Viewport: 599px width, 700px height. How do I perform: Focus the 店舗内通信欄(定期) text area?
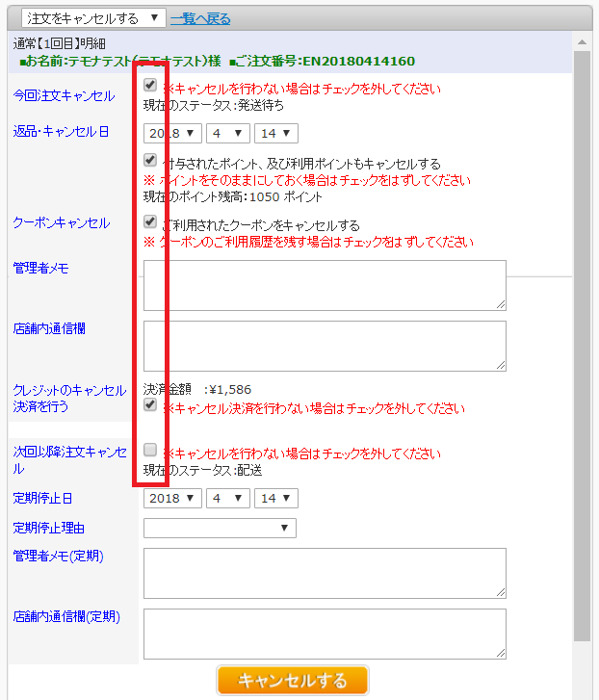pos(325,633)
